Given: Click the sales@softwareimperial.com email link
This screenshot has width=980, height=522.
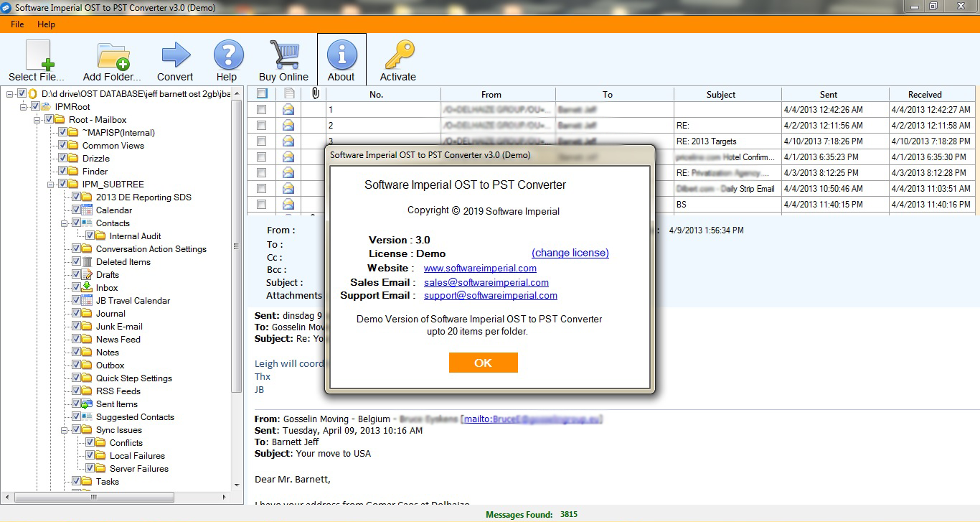Looking at the screenshot, I should 486,282.
